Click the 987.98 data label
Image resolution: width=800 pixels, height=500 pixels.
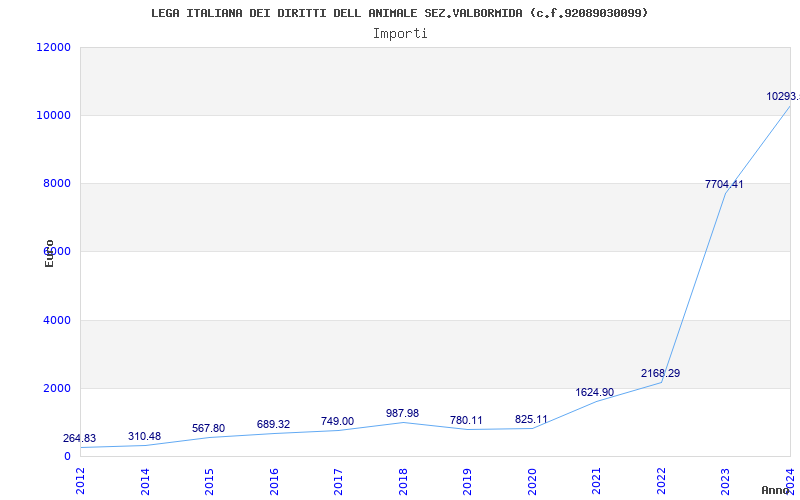403,413
